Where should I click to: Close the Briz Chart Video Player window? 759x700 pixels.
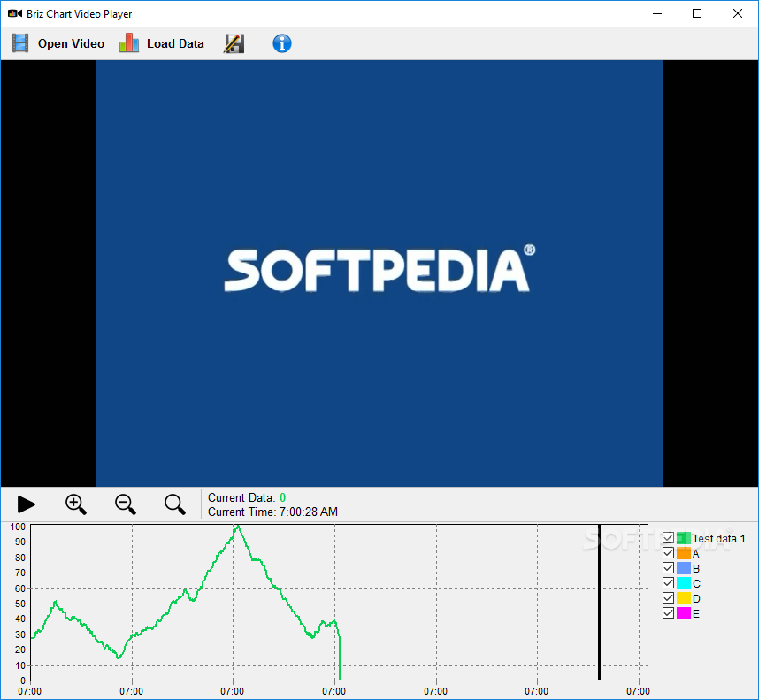pyautogui.click(x=737, y=13)
